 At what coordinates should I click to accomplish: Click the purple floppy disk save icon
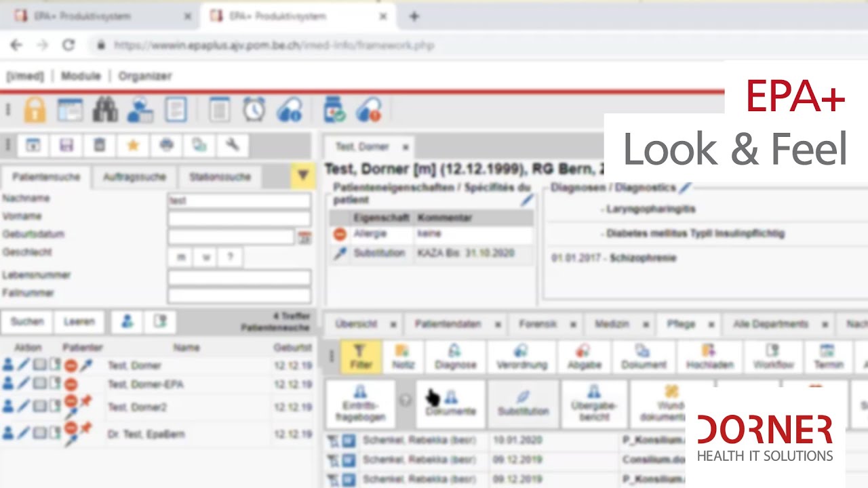66,145
